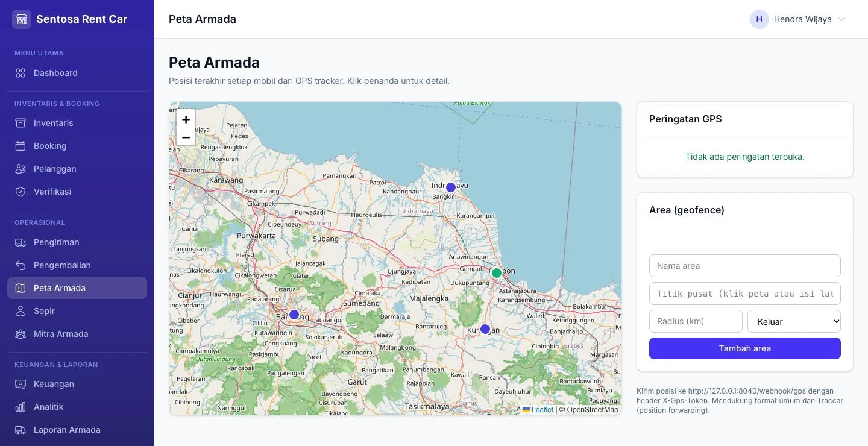Click Hendra Wijaya username text
868x446 pixels.
802,19
